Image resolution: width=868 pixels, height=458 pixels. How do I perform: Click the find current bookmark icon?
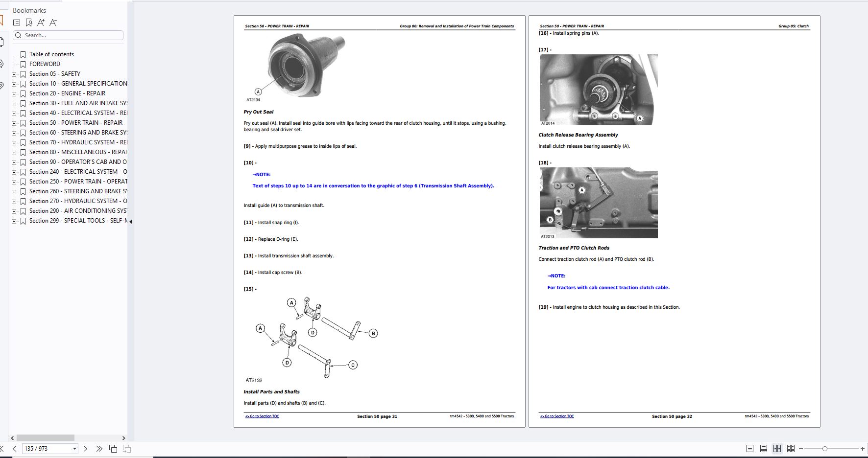point(29,23)
